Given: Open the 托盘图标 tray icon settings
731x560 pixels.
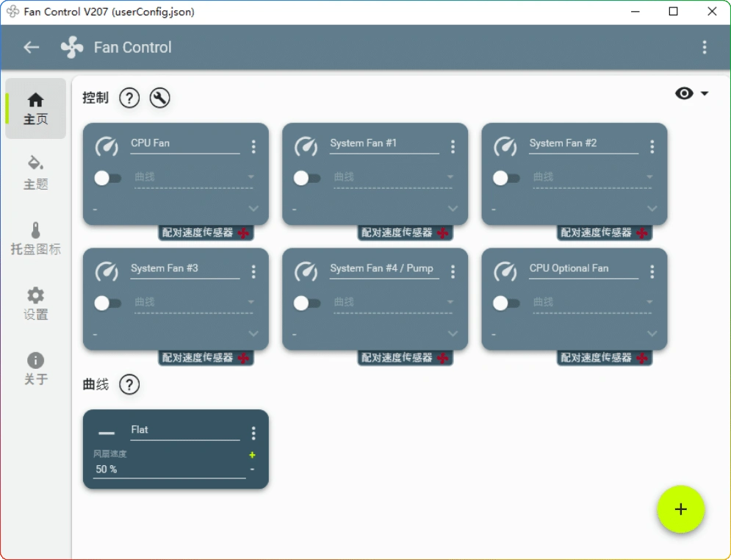Looking at the screenshot, I should [35, 235].
